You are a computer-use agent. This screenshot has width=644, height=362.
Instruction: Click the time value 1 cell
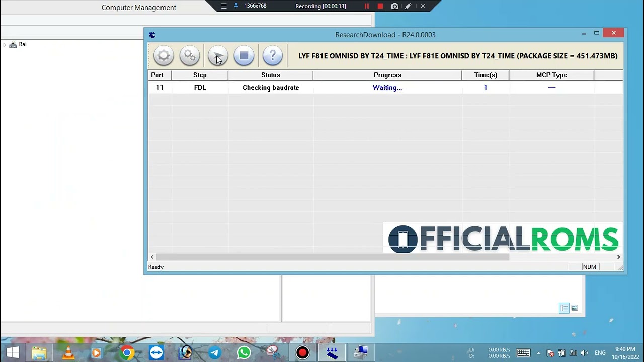(486, 87)
